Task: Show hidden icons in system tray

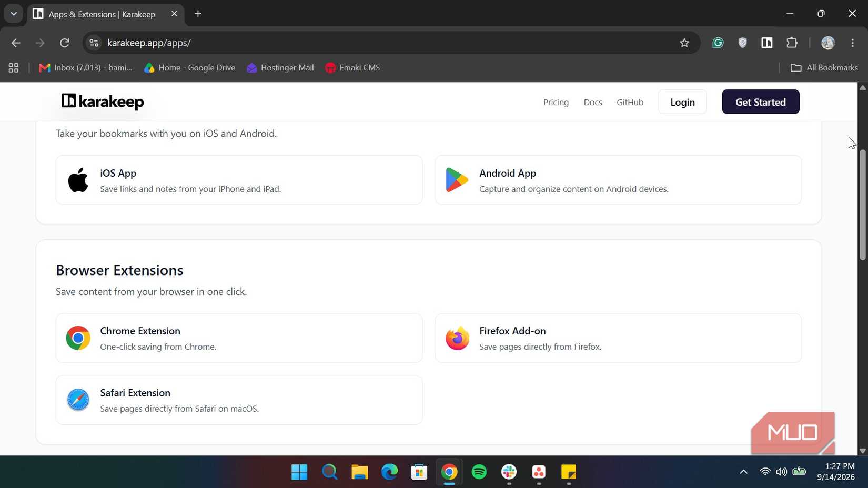Action: [743, 472]
